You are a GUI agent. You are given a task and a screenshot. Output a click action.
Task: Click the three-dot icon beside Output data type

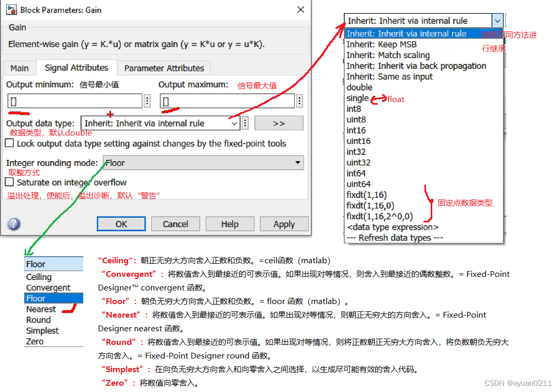click(x=244, y=122)
